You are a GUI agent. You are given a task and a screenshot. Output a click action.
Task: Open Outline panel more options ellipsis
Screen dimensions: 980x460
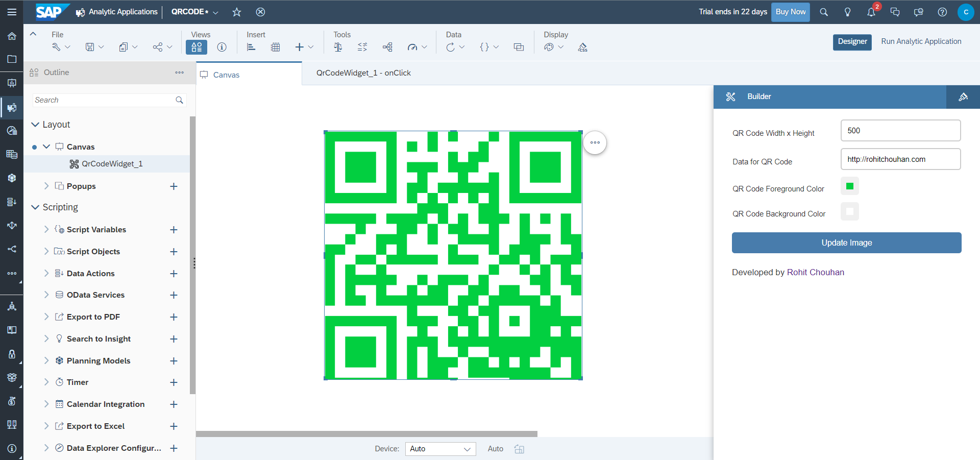coord(179,72)
